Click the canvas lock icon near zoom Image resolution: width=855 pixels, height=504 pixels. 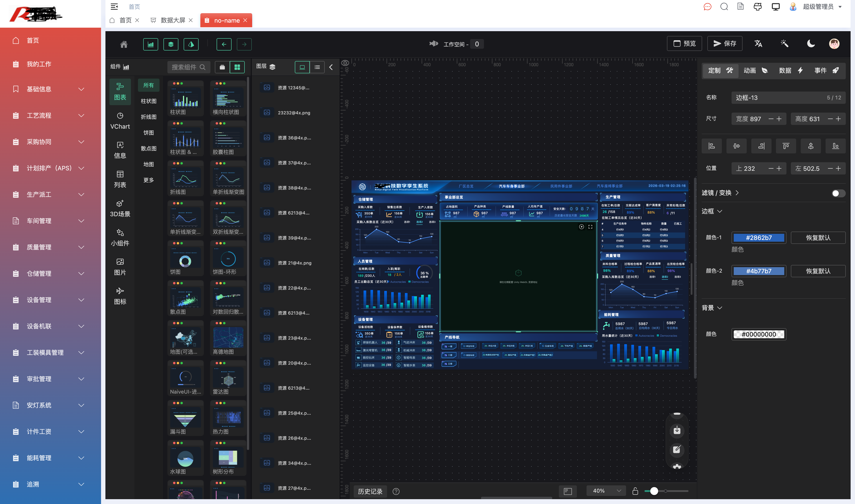[635, 491]
